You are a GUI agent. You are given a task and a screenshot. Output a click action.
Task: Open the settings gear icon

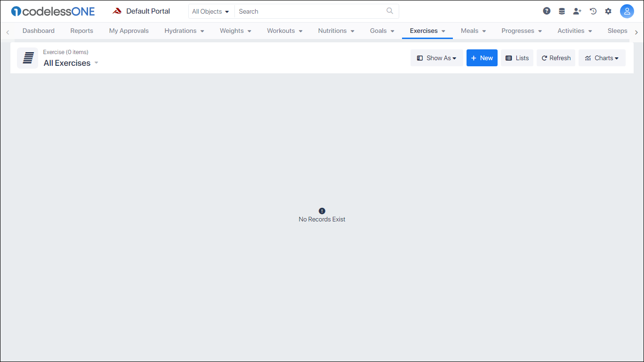pyautogui.click(x=608, y=10)
